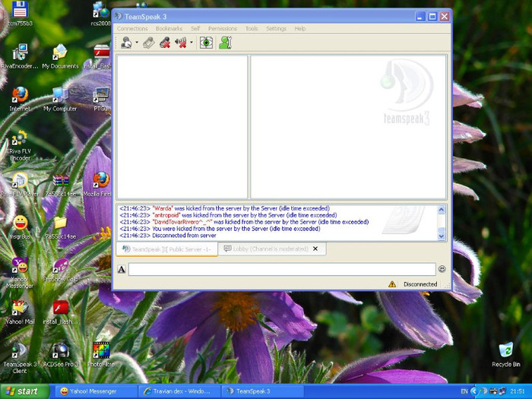Open the Connections menu
The height and width of the screenshot is (399, 532).
pyautogui.click(x=132, y=29)
